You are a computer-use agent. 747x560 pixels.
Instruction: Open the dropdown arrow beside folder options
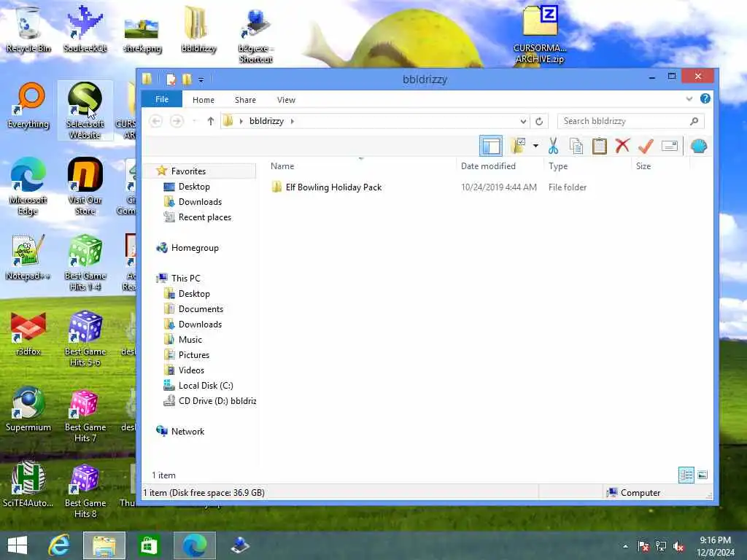point(535,146)
